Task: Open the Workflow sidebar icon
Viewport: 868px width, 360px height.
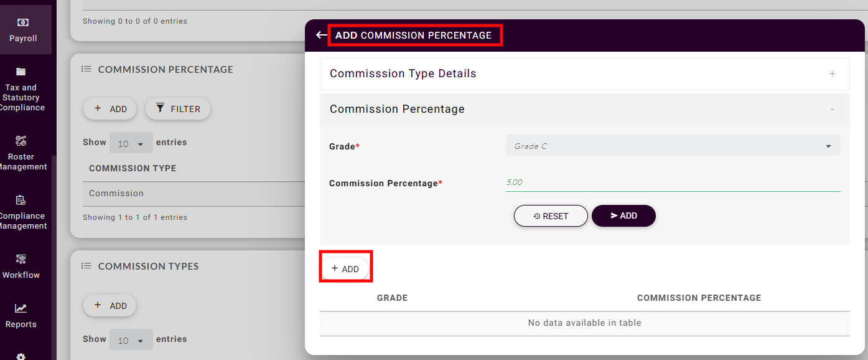Action: (x=21, y=259)
